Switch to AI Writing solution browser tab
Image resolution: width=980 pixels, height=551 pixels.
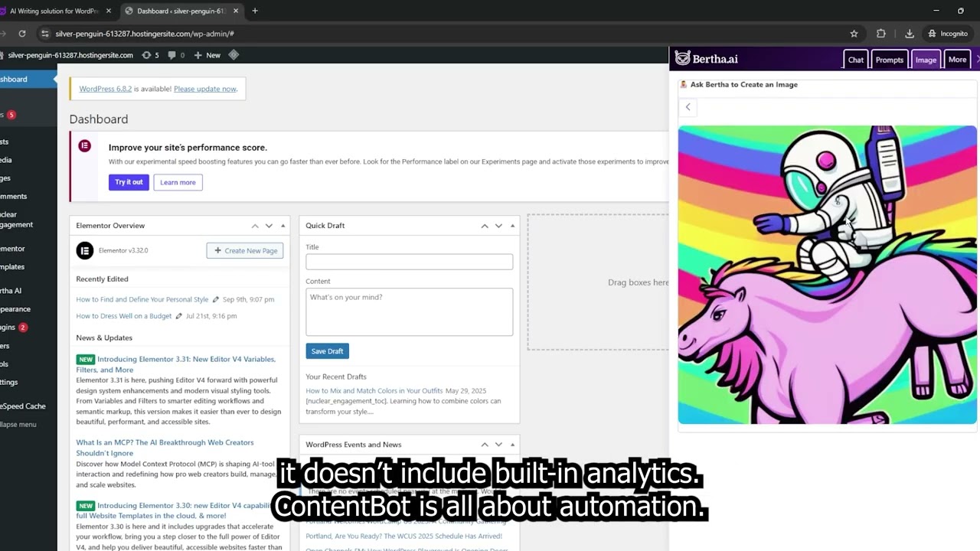55,11
